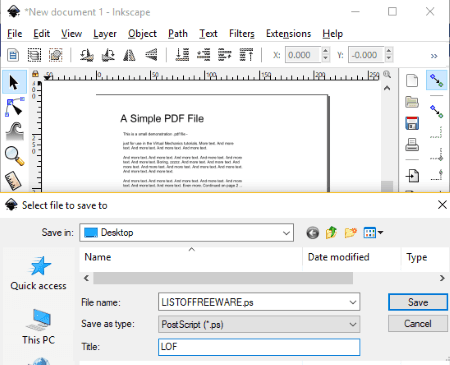Select the Tweak objects tool
The image size is (450, 365).
[x=14, y=131]
